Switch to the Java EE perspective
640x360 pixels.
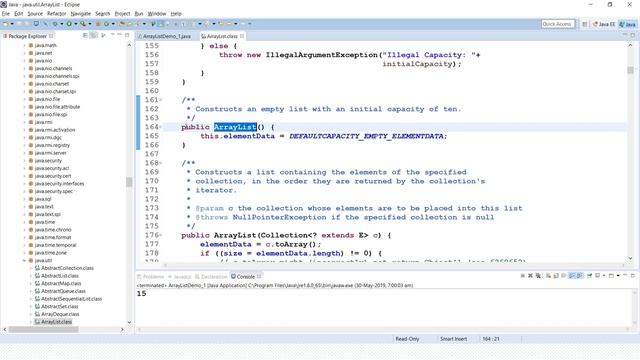[604, 24]
